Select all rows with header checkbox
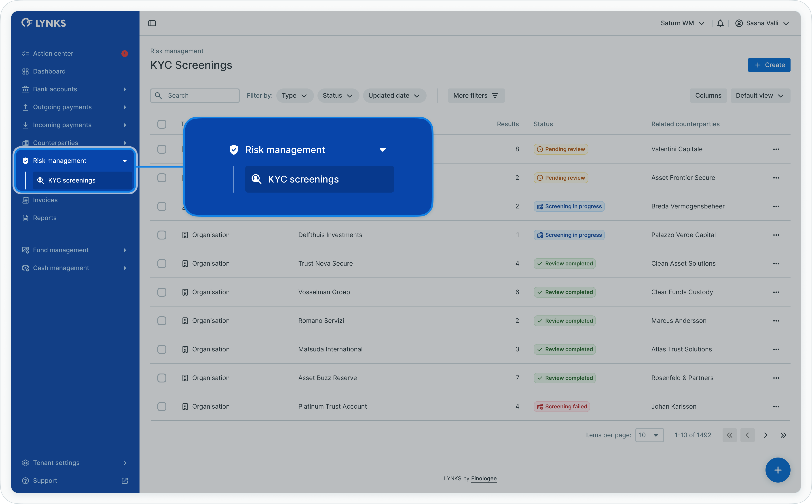812x504 pixels. 162,124
